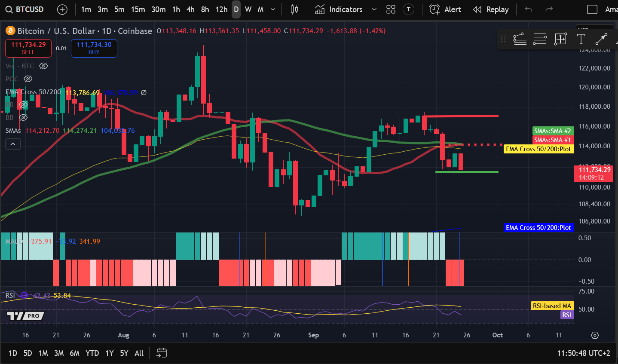Click the purple RSI scale label
This screenshot has width=618, height=364.
point(567,315)
